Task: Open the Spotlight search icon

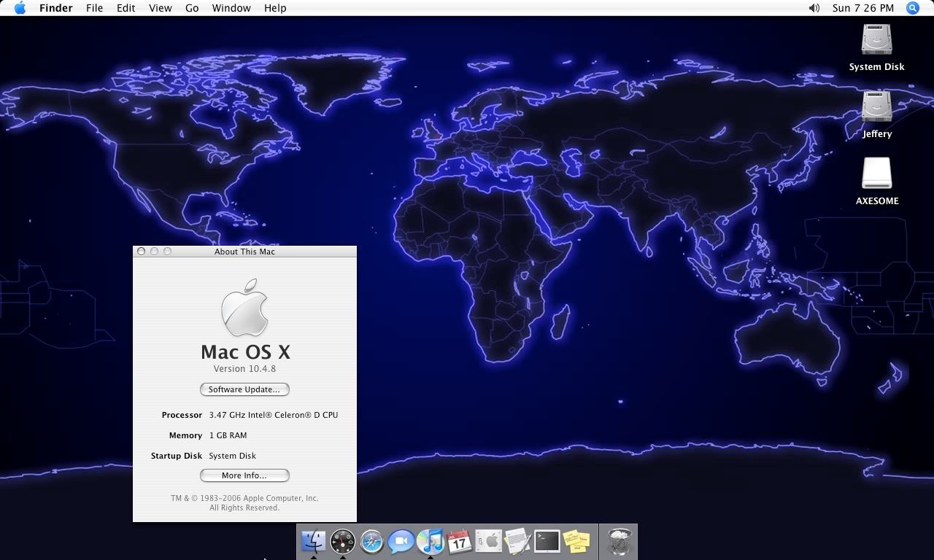Action: (913, 8)
